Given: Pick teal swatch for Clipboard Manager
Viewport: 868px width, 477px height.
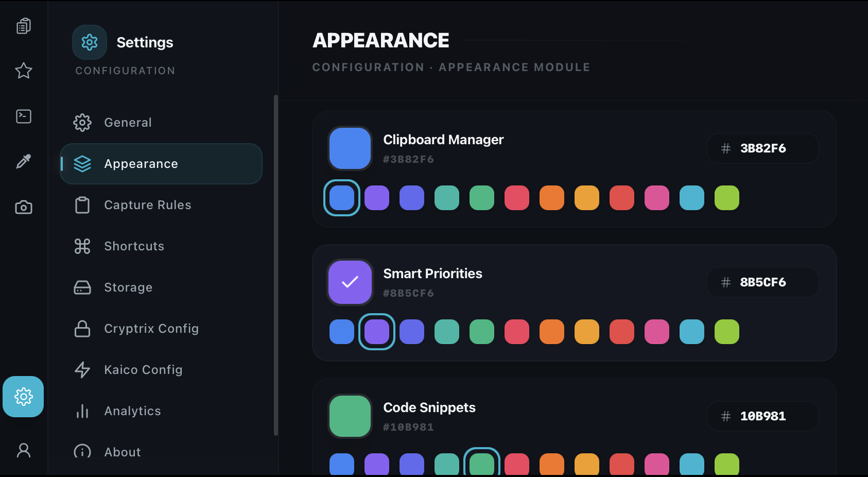Looking at the screenshot, I should pos(447,198).
